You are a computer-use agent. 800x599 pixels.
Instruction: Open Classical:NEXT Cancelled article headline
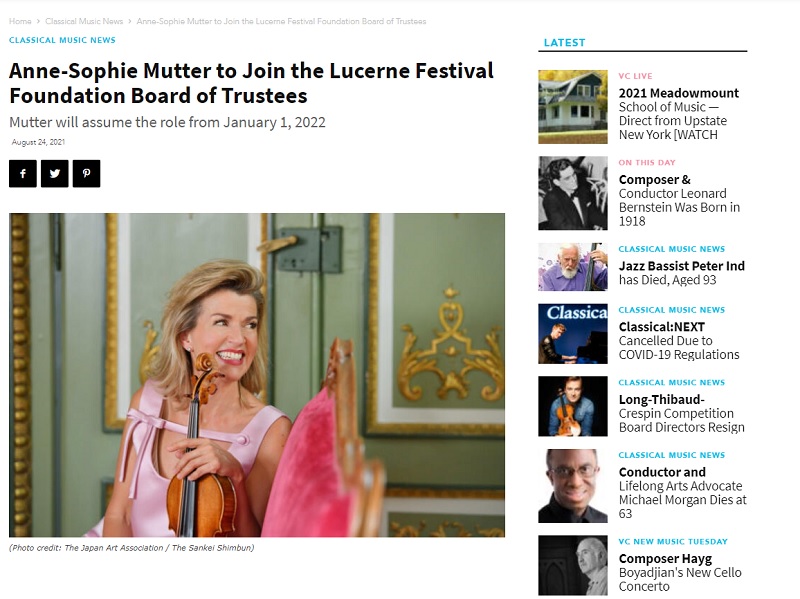pyautogui.click(x=679, y=341)
